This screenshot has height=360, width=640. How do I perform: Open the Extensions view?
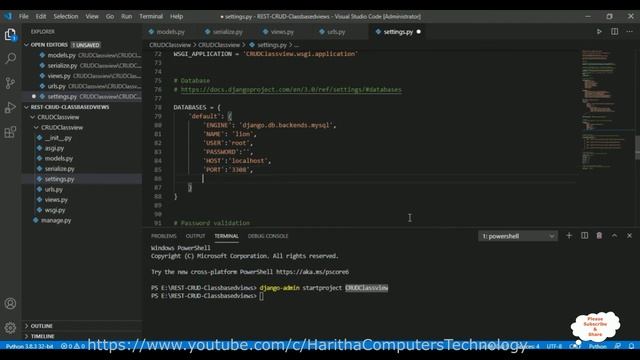[x=10, y=132]
